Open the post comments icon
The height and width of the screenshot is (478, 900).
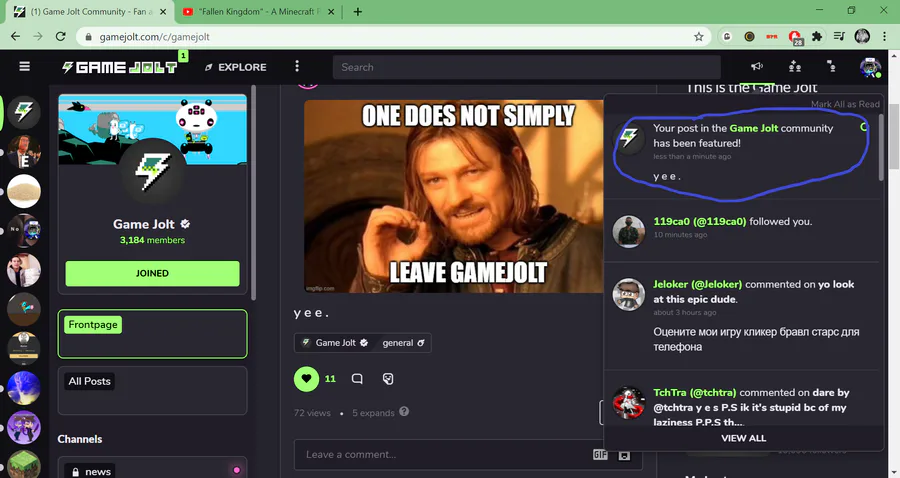click(357, 379)
